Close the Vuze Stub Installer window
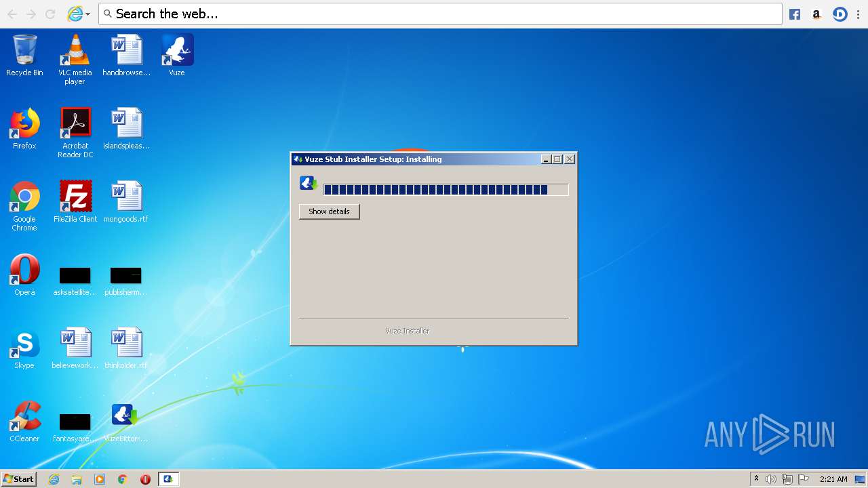Viewport: 868px width, 488px height. [570, 159]
